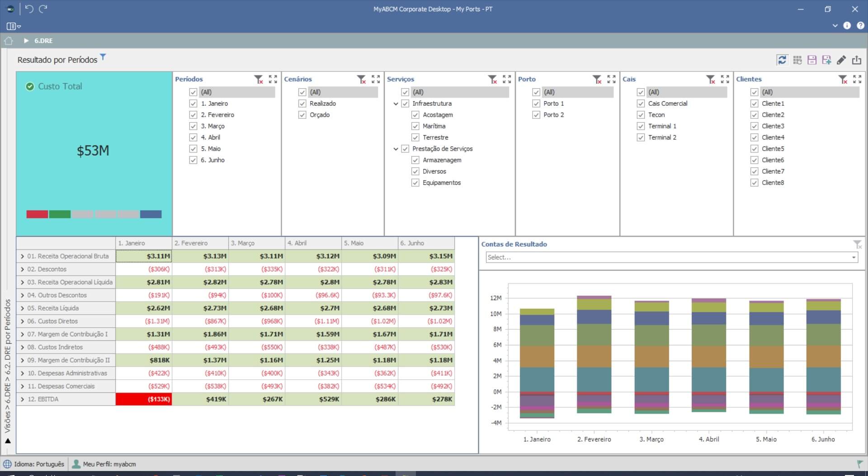The width and height of the screenshot is (868, 476).
Task: Click the refresh data icon
Action: (x=782, y=60)
